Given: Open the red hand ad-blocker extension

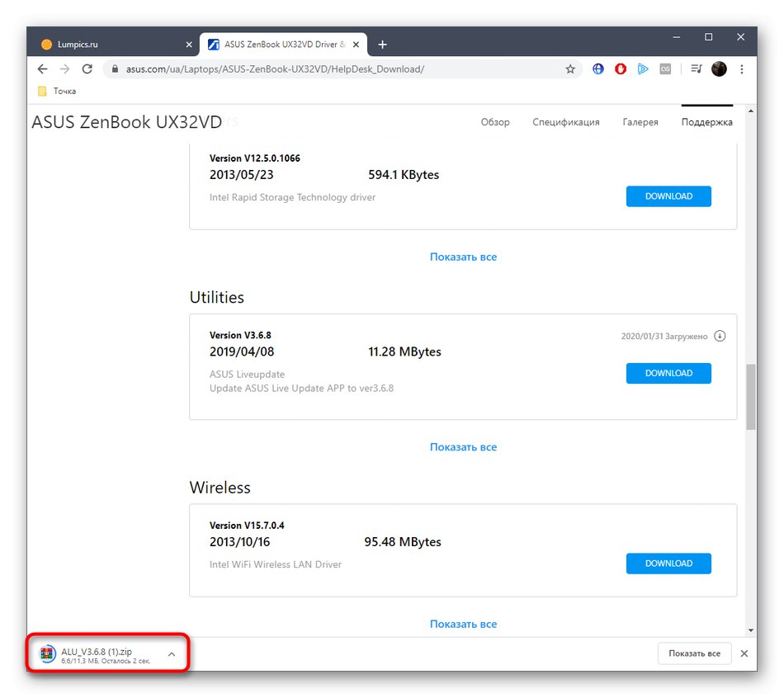Looking at the screenshot, I should (x=620, y=68).
